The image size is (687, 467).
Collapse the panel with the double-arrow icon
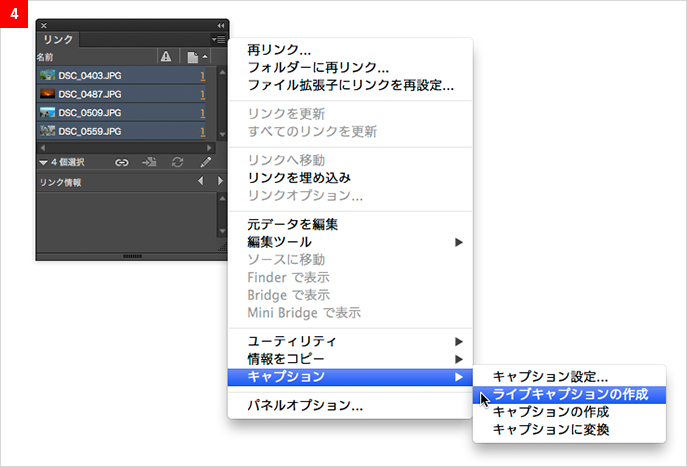[x=221, y=24]
